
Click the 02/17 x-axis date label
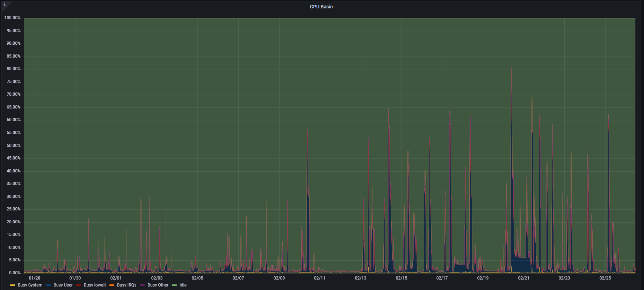pyautogui.click(x=442, y=278)
